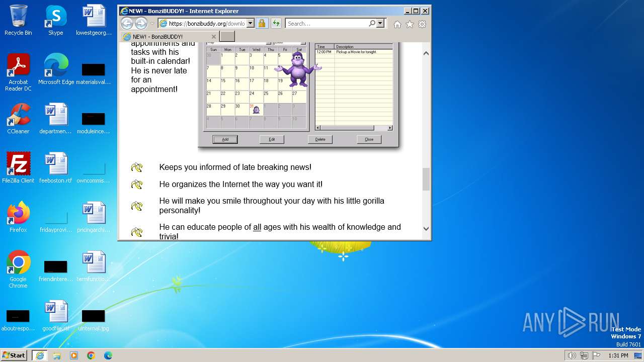This screenshot has width=644, height=362.
Task: Click the 'late breaking news' bullet text
Action: click(235, 167)
